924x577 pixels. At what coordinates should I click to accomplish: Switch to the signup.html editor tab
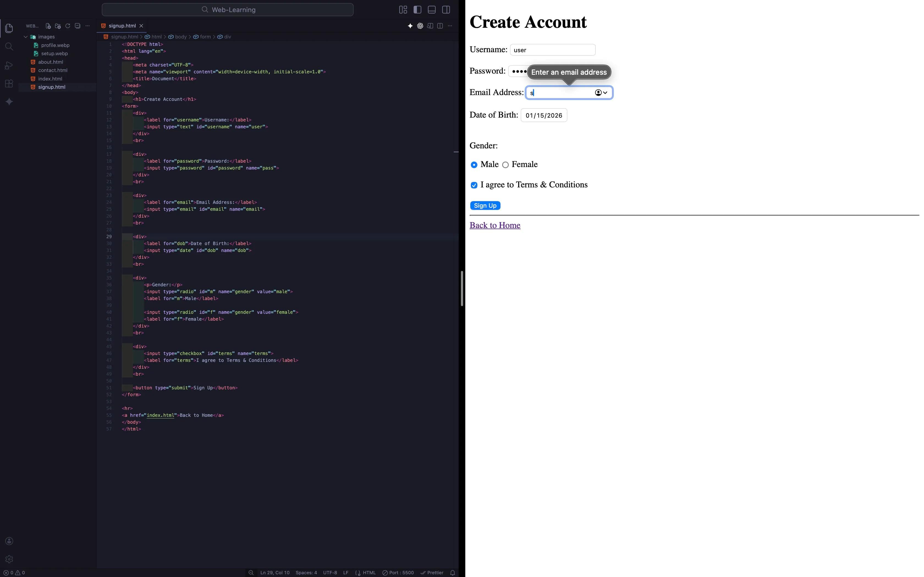122,26
